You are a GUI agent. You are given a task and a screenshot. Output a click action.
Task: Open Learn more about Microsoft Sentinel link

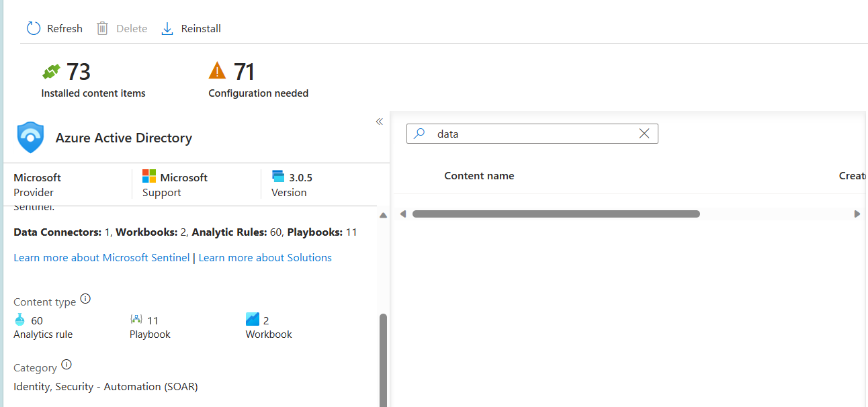pyautogui.click(x=101, y=258)
